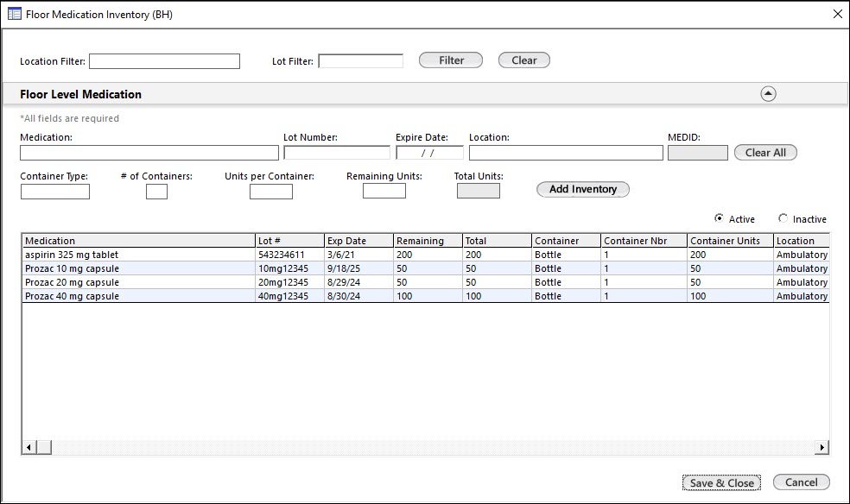
Task: Select the Prozac 40 mg capsule row
Action: pos(138,296)
